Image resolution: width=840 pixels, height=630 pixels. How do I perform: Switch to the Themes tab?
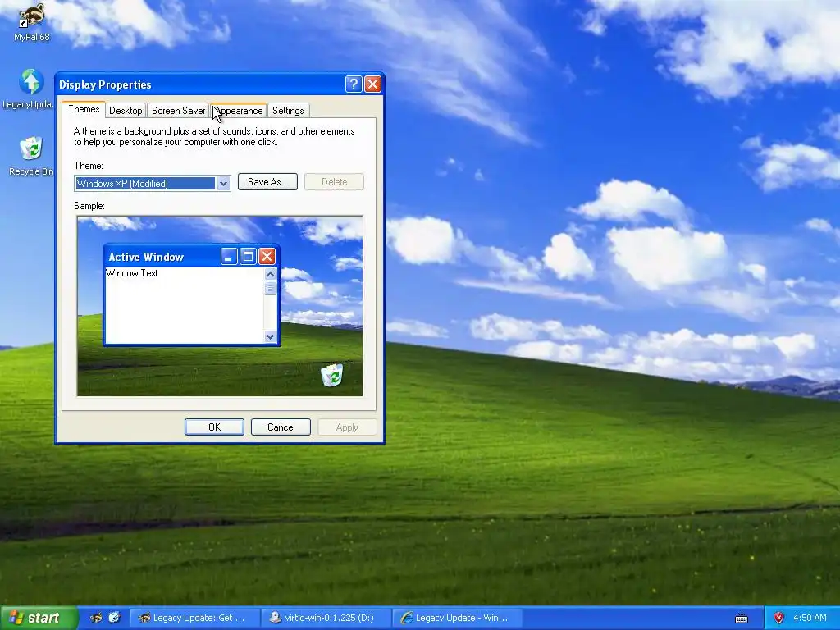[x=84, y=109]
